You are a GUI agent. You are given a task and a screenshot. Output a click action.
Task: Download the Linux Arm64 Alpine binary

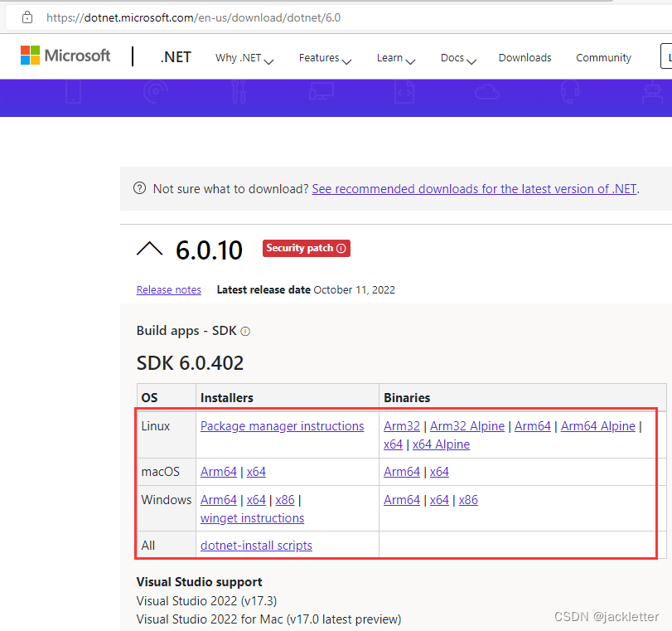coord(597,426)
